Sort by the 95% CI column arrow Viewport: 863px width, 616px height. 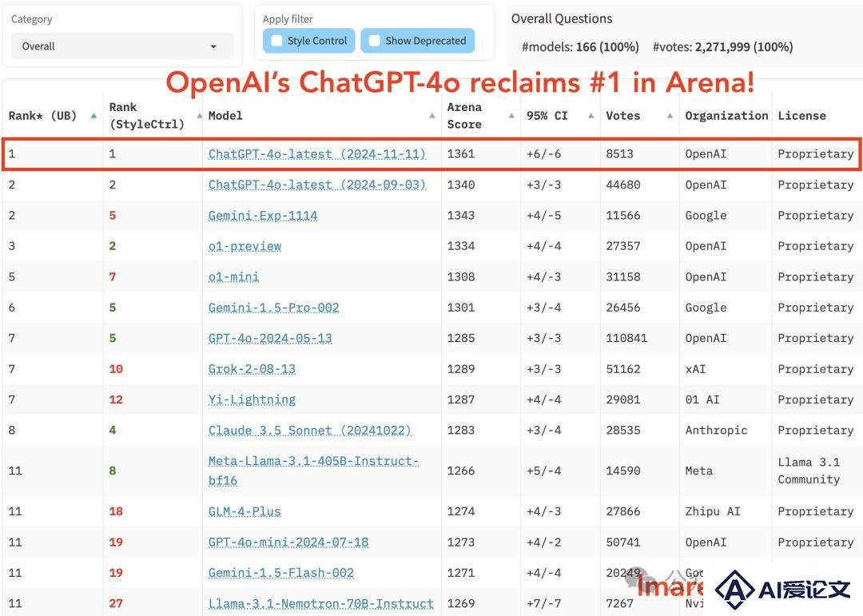click(x=591, y=116)
